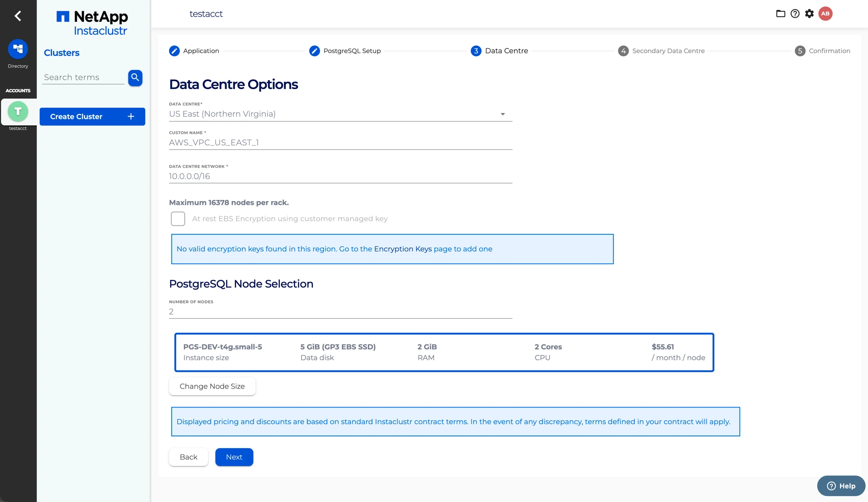Click the ACCOUNTS label in sidebar
This screenshot has width=868, height=502.
click(18, 91)
